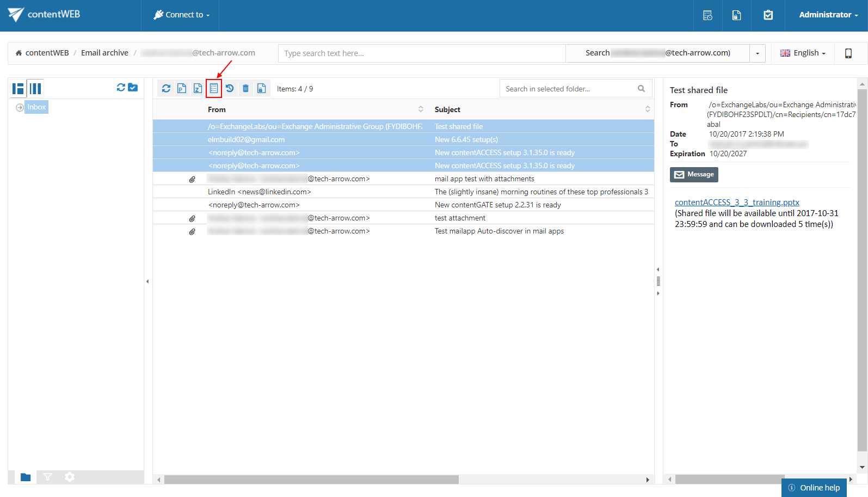Click the locked document toolbar icon
The image size is (868, 497).
click(261, 88)
